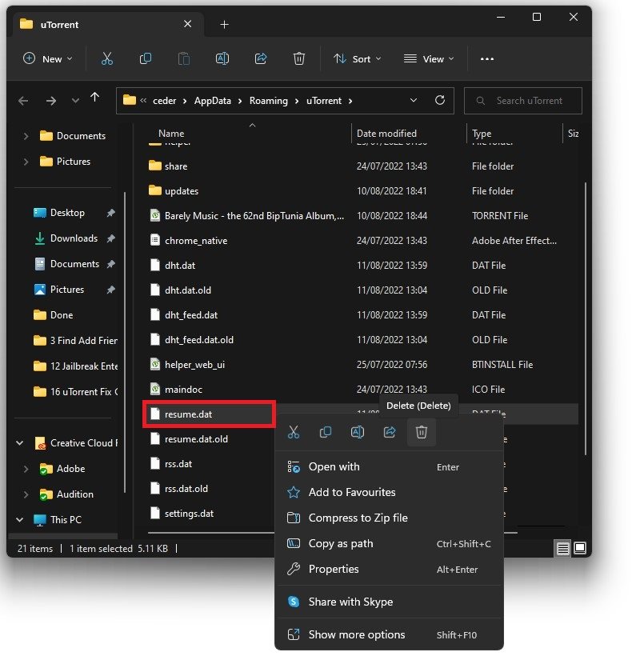
Task: Open the Sort dropdown in toolbar
Action: [358, 59]
